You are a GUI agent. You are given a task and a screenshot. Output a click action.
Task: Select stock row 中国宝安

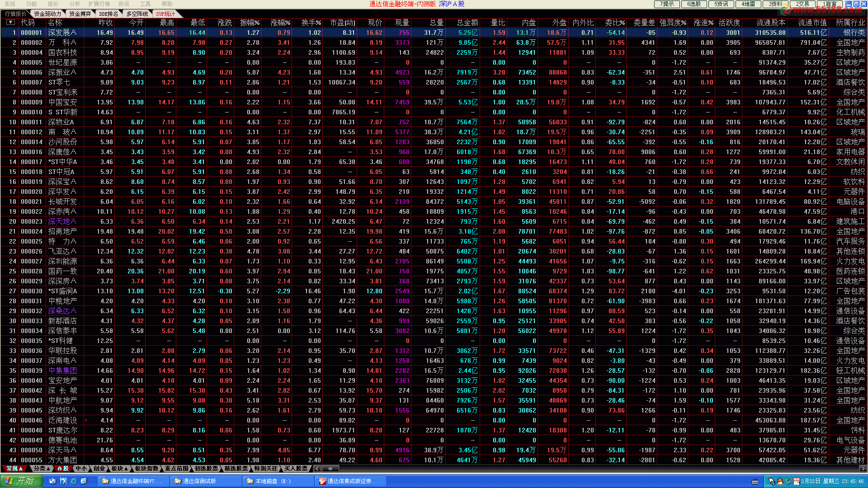click(434, 102)
